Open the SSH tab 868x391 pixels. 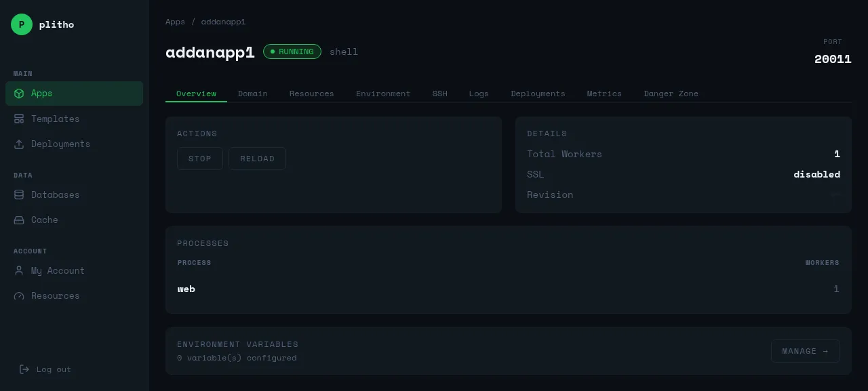pos(440,94)
